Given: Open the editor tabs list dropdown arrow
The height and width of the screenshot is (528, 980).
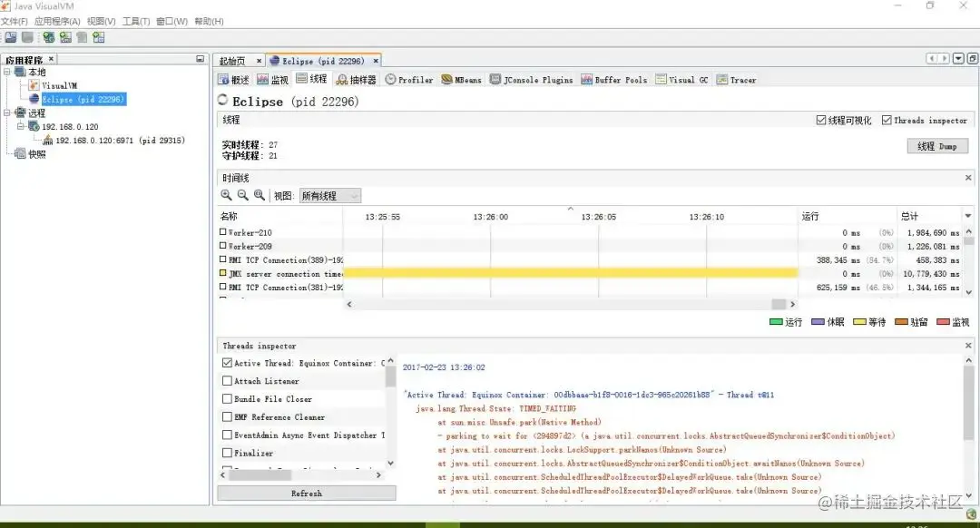Looking at the screenshot, I should point(959,58).
